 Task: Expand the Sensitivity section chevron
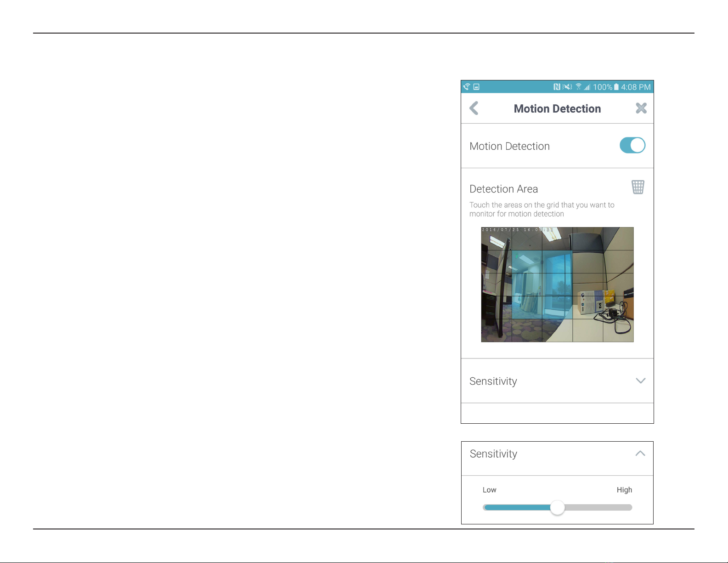coord(641,381)
